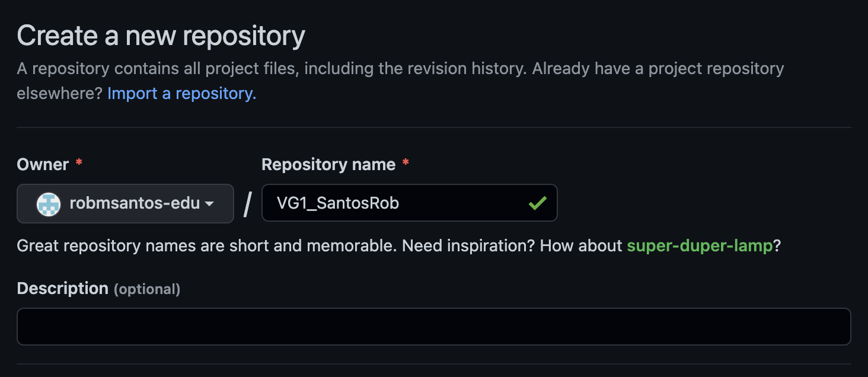Click the Description field label
868x377 pixels.
click(x=62, y=289)
